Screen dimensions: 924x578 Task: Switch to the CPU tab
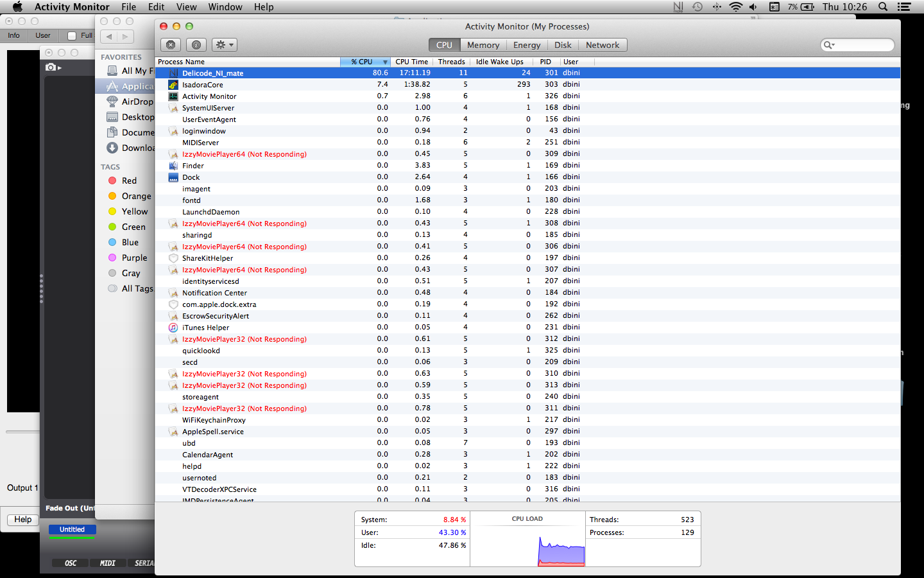(444, 45)
